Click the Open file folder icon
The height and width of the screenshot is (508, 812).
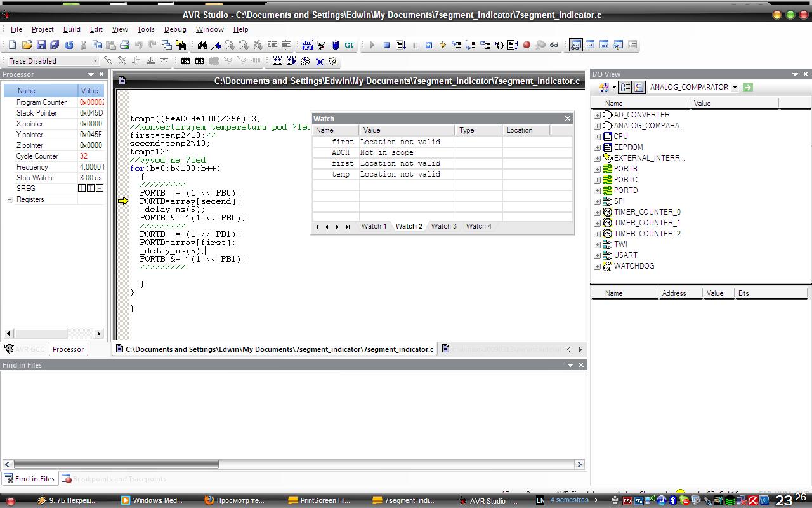click(27, 45)
